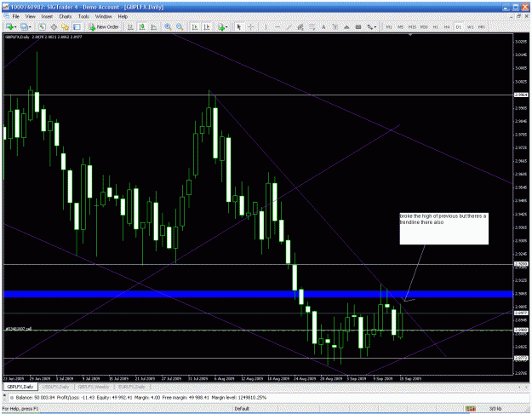Open the Charts menu
The image size is (532, 414).
click(66, 16)
